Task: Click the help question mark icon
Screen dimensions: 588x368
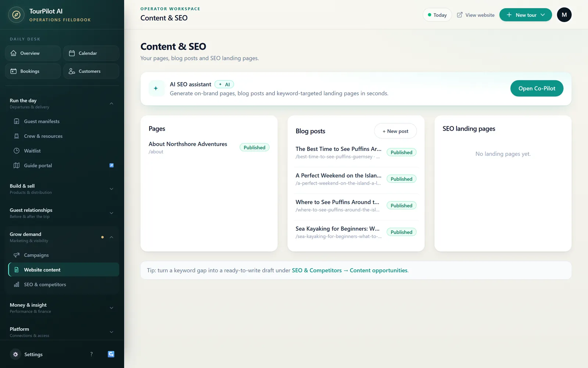Action: tap(92, 354)
